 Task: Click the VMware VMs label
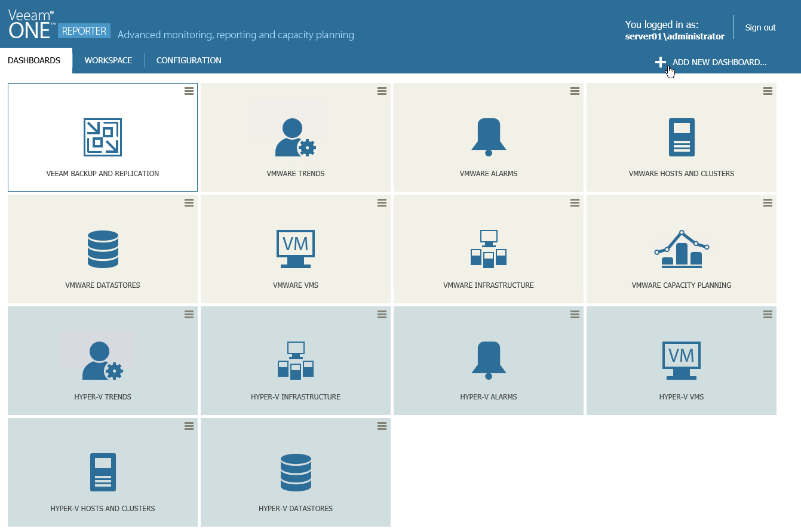coord(296,285)
